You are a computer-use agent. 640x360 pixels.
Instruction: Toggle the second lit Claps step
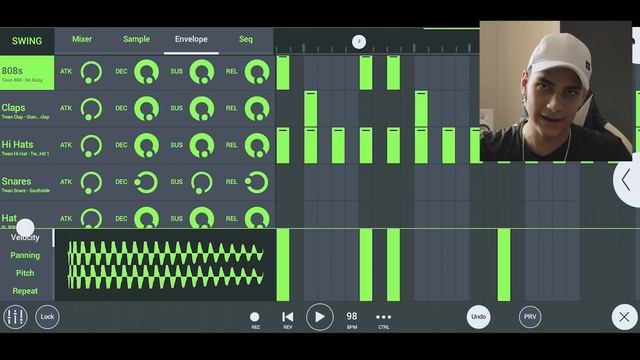tap(421, 109)
